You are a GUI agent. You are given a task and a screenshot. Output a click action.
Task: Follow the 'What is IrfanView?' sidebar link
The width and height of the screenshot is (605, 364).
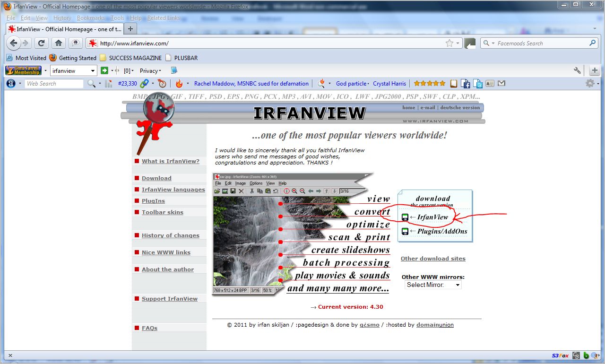[170, 161]
